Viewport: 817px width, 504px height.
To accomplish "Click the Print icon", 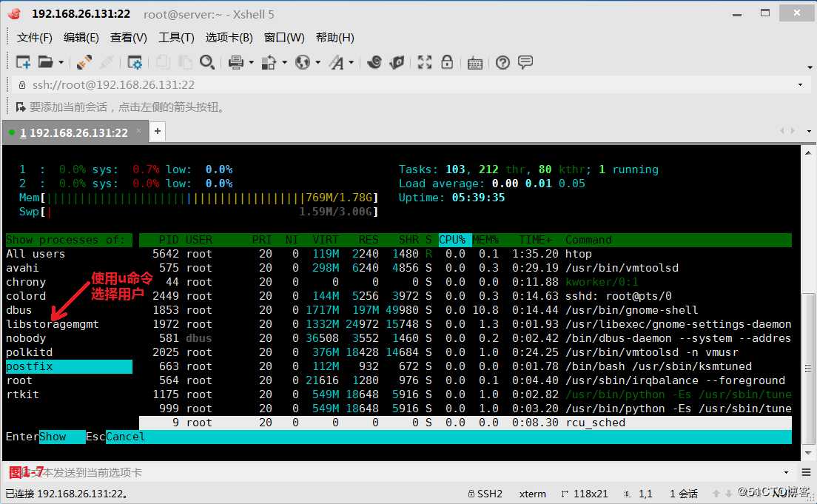I will [236, 63].
